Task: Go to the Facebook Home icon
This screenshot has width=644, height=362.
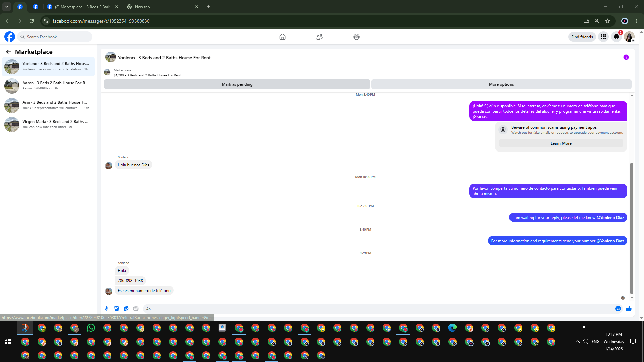Action: pyautogui.click(x=282, y=37)
